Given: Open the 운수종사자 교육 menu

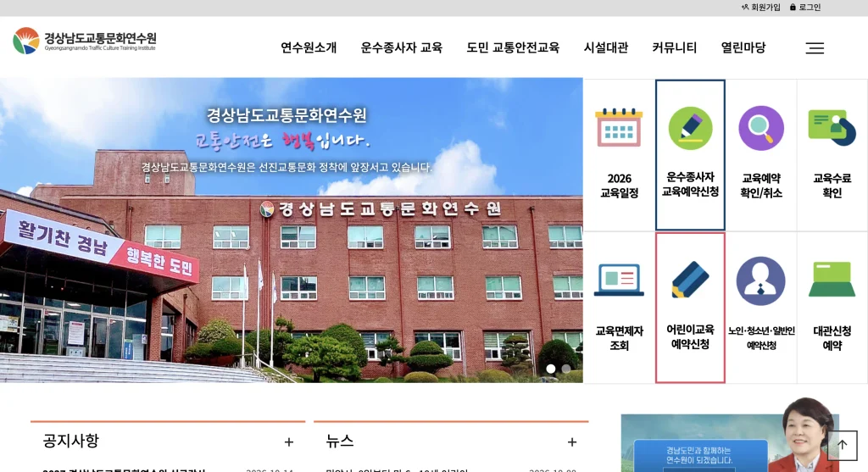Looking at the screenshot, I should pyautogui.click(x=401, y=47).
